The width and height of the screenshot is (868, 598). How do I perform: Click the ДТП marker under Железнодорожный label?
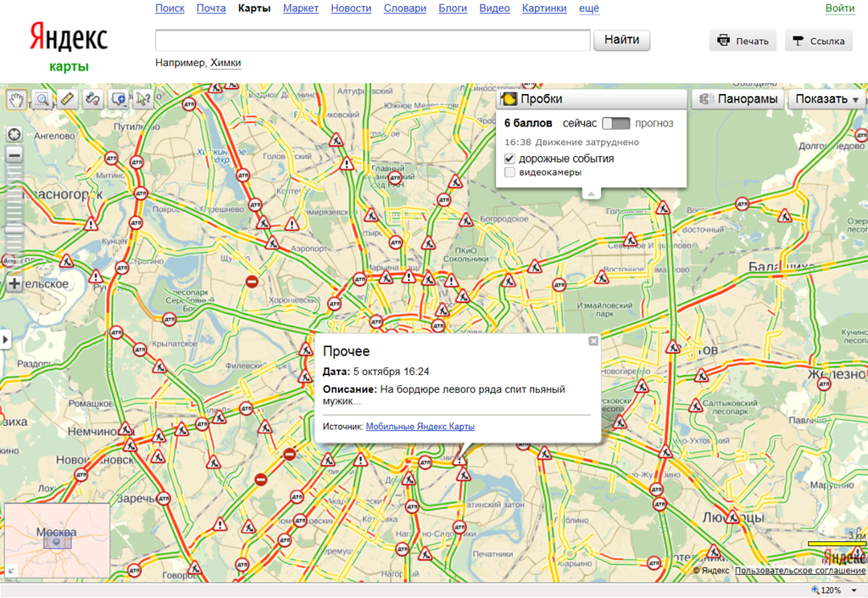(x=824, y=383)
